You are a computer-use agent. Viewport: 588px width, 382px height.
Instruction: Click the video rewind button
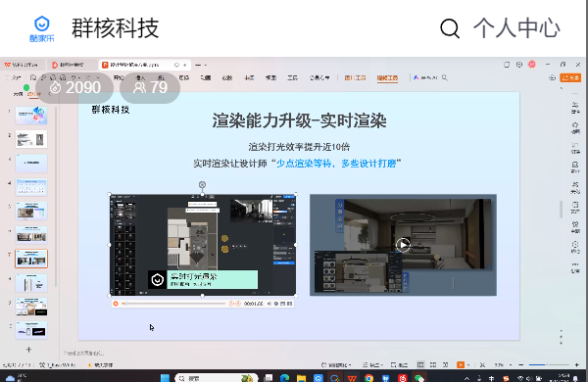231,304
